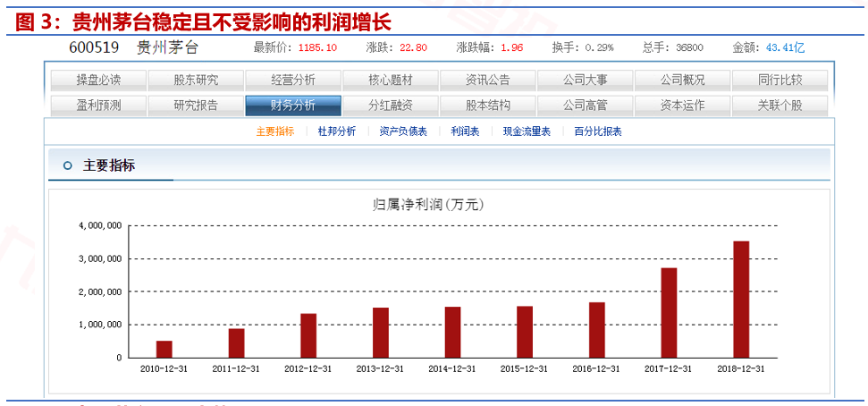Switch to the 分红融资 tab
Screen dimensions: 868x406
391,106
